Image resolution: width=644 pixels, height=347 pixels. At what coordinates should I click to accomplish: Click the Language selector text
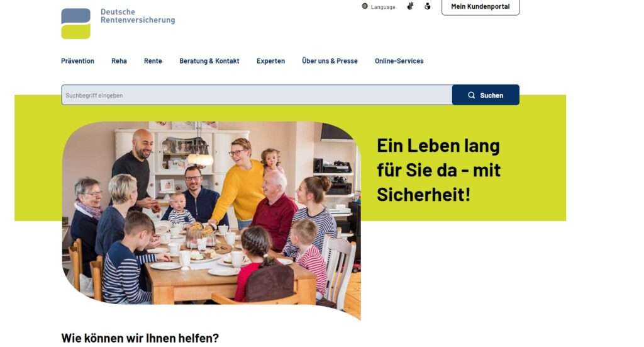click(383, 7)
